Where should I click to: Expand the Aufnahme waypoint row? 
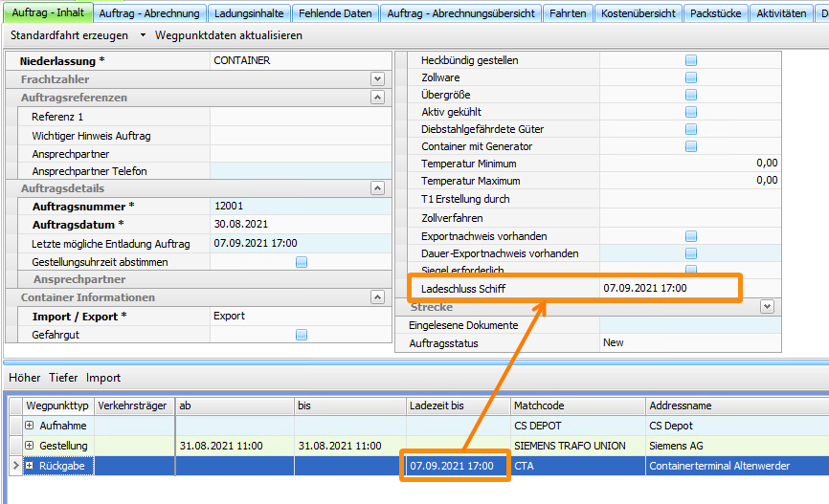coord(30,426)
